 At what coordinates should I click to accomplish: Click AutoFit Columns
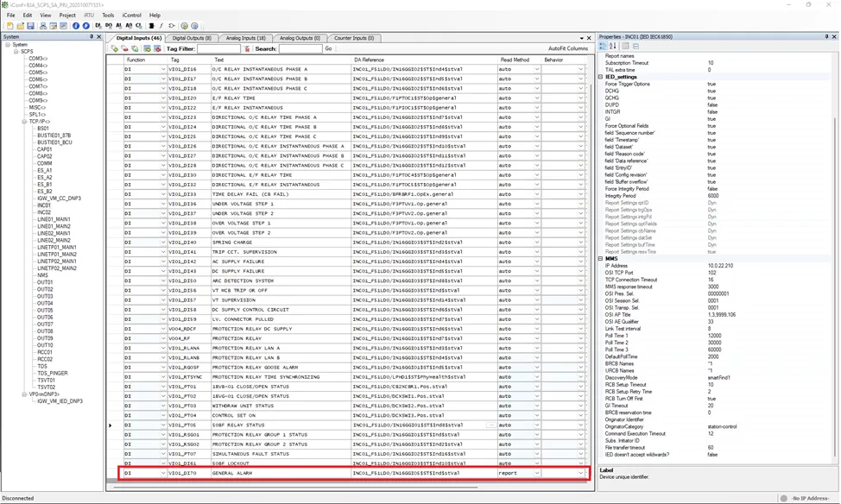coord(568,49)
